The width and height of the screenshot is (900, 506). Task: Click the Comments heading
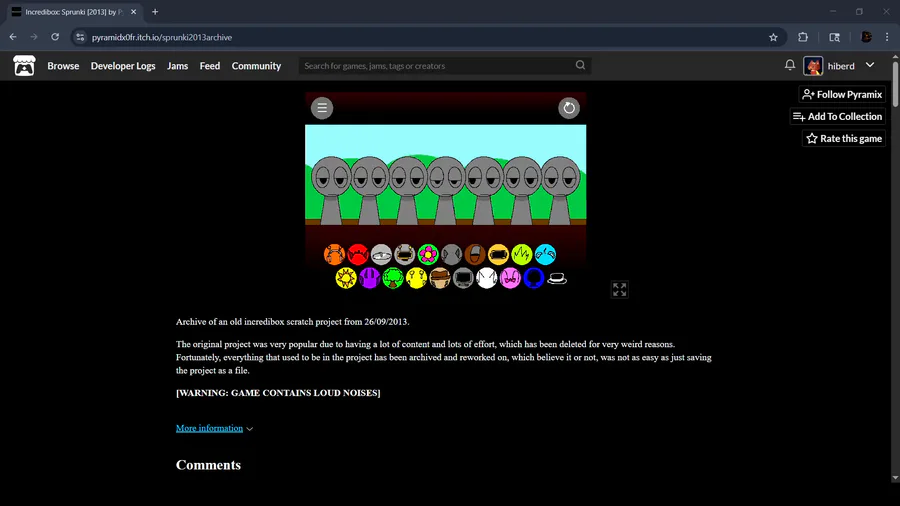tap(208, 465)
